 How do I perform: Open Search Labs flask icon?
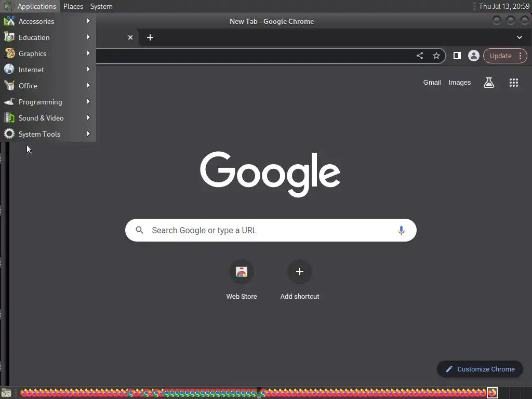coord(489,83)
